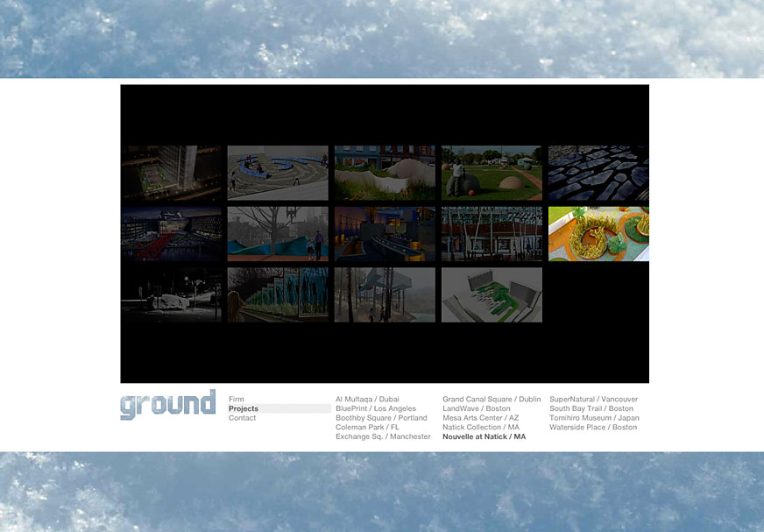Open Natick Collection / MA

pyautogui.click(x=481, y=426)
